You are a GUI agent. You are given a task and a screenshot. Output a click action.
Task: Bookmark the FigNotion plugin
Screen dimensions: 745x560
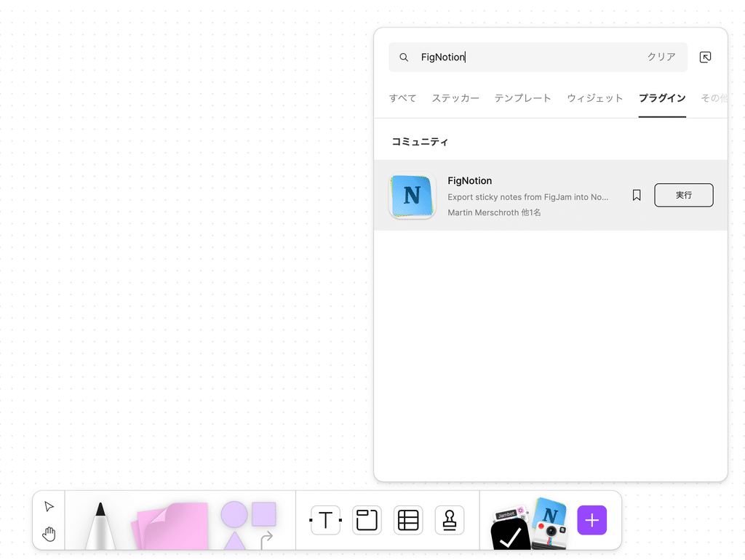(637, 195)
